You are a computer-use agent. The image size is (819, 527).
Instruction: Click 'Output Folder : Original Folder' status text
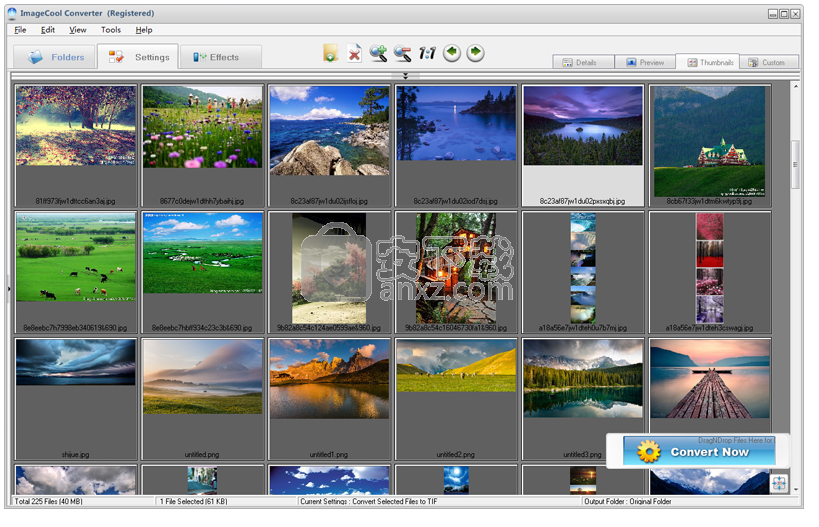point(627,501)
